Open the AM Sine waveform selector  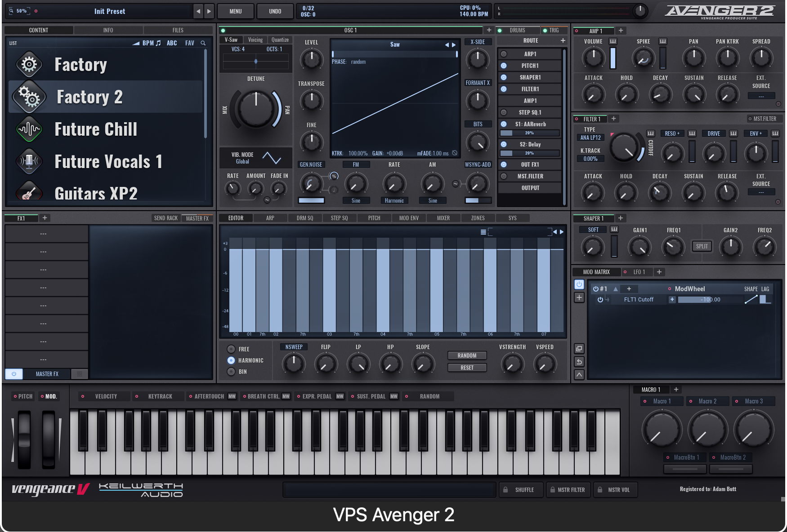pos(433,201)
